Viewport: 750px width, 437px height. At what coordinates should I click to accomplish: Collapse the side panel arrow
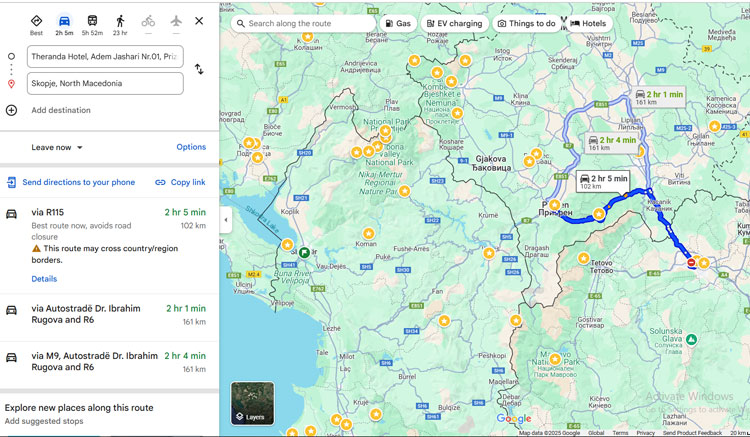[226, 220]
